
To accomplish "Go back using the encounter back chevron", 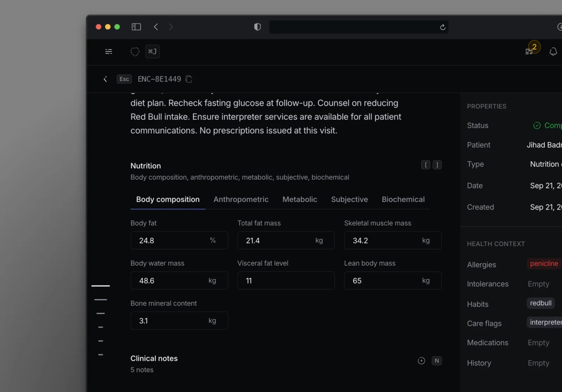I will point(105,79).
